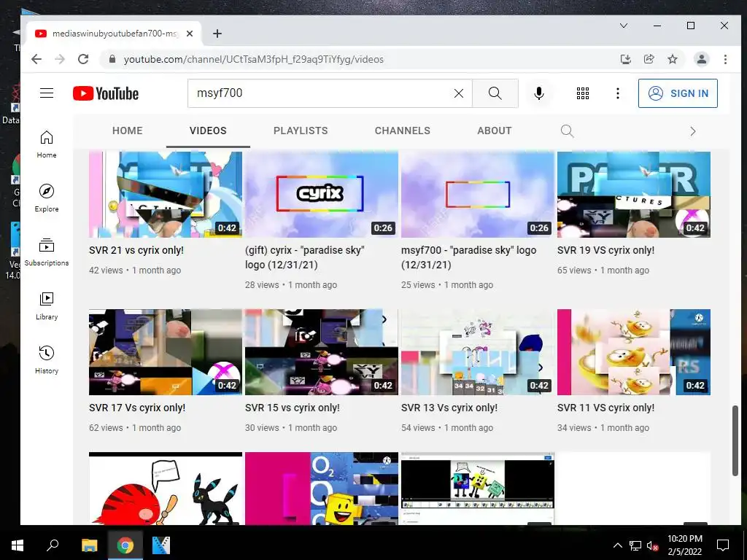Install app icon in address bar

tap(625, 59)
